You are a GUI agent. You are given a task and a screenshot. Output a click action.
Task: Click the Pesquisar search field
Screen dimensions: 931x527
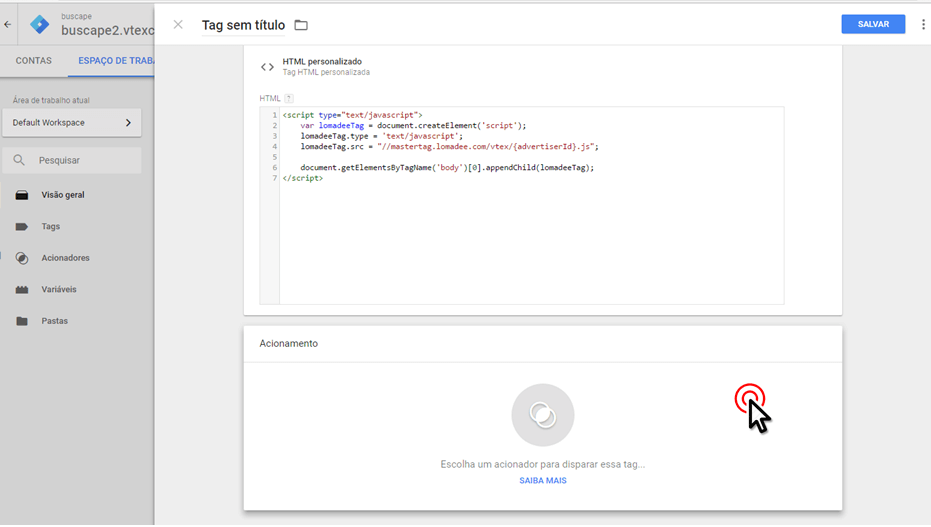point(72,160)
